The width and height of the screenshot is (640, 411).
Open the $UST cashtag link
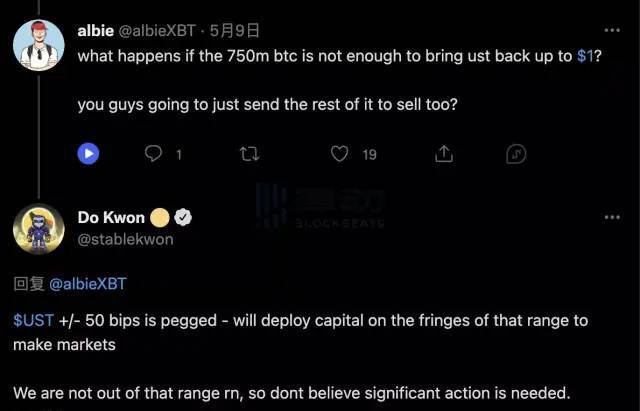pyautogui.click(x=28, y=320)
